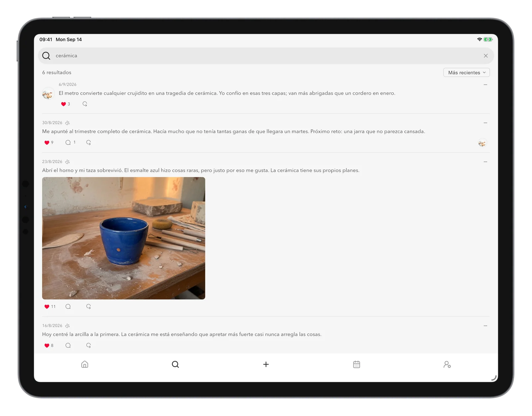
Task: Click the Wi-Fi icon in the status bar
Action: click(479, 40)
